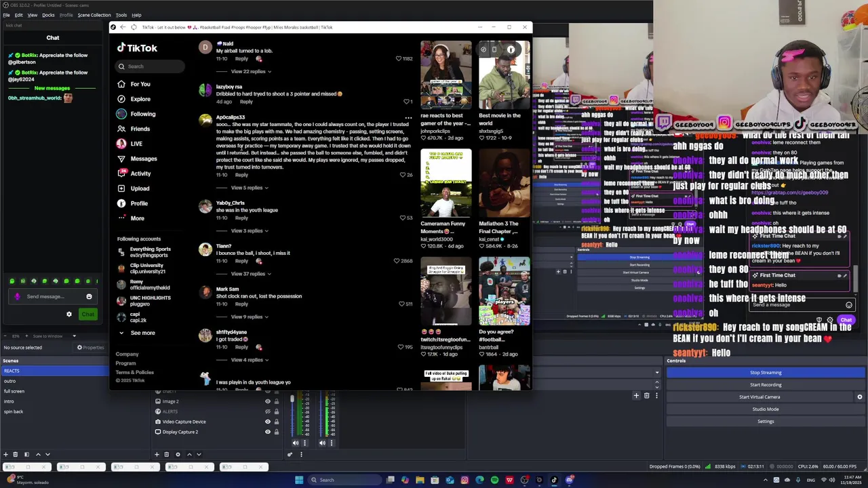
Task: Open TikTok For You home icon
Action: click(121, 84)
